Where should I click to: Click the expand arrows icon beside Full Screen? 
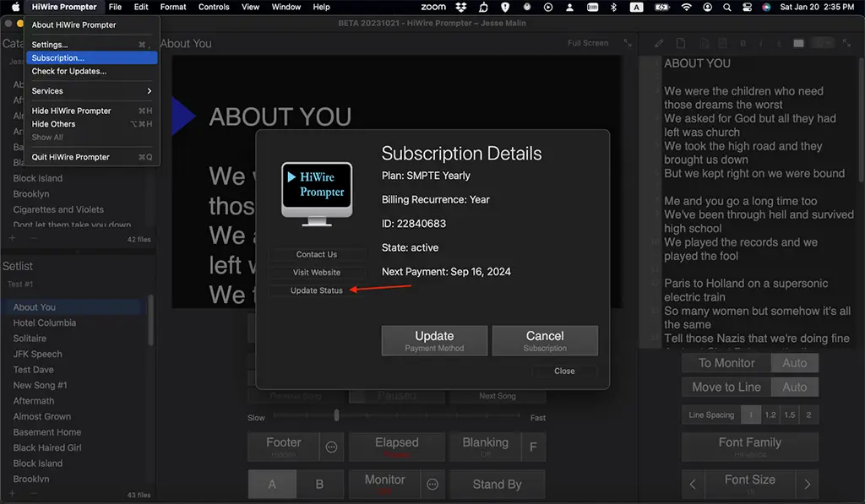[628, 43]
